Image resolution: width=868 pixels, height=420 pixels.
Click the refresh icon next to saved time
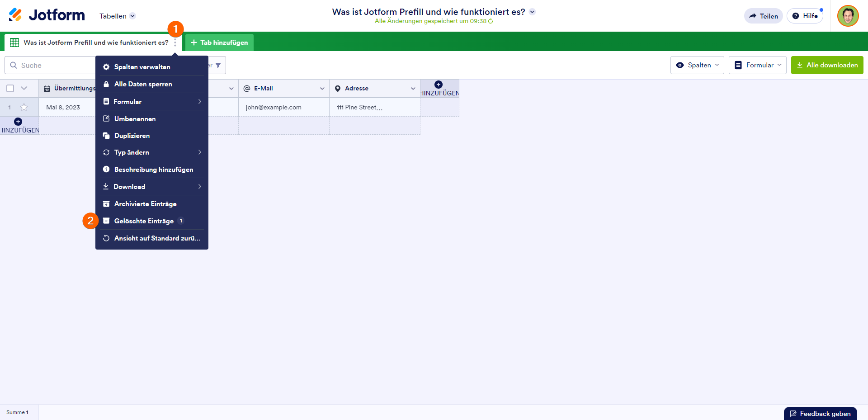point(491,21)
